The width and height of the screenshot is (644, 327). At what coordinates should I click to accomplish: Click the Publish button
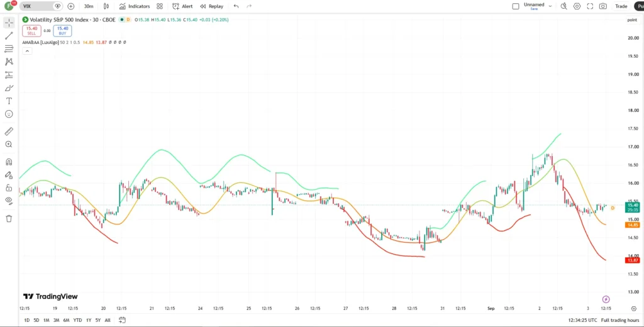(639, 6)
